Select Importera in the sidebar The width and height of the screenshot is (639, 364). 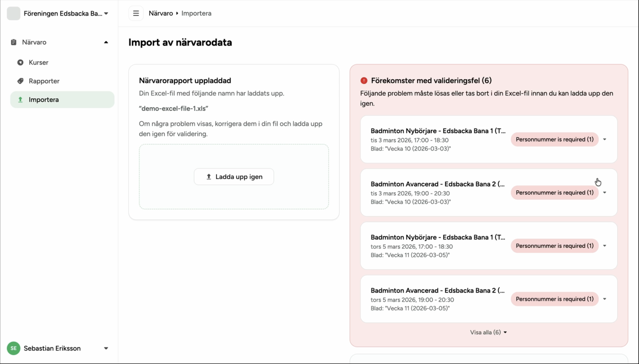[62, 99]
